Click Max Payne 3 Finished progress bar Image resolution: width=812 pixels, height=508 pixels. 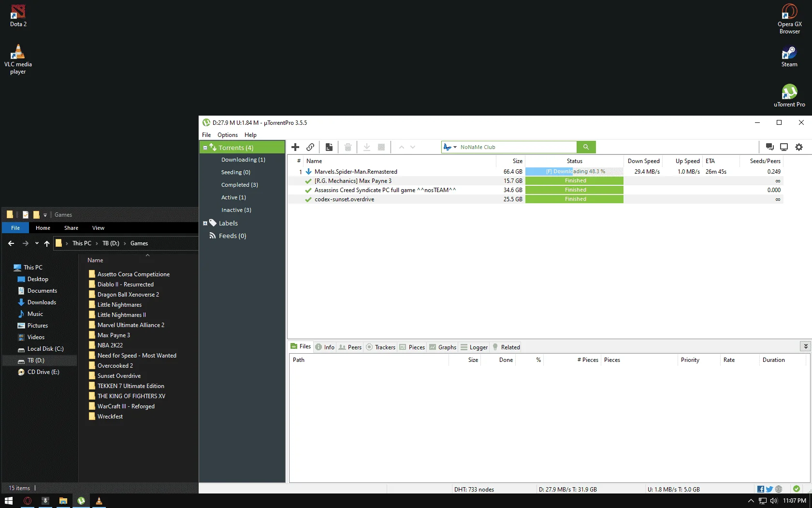point(574,181)
